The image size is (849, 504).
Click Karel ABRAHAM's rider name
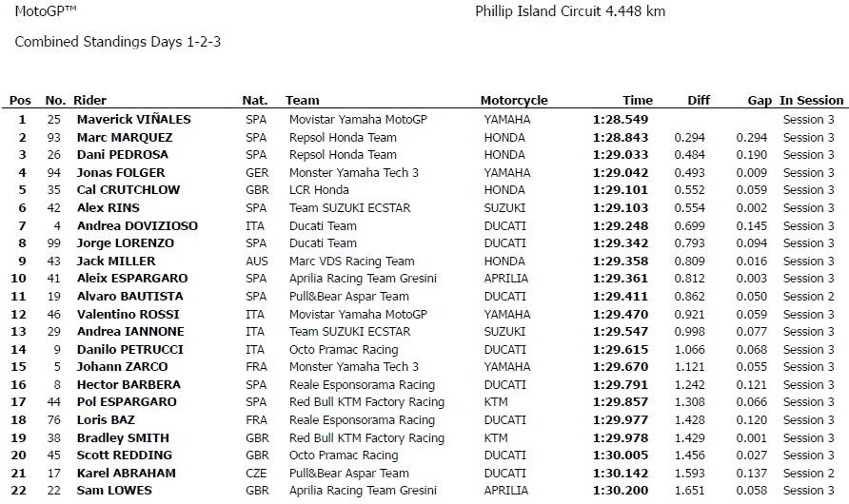coord(127,474)
